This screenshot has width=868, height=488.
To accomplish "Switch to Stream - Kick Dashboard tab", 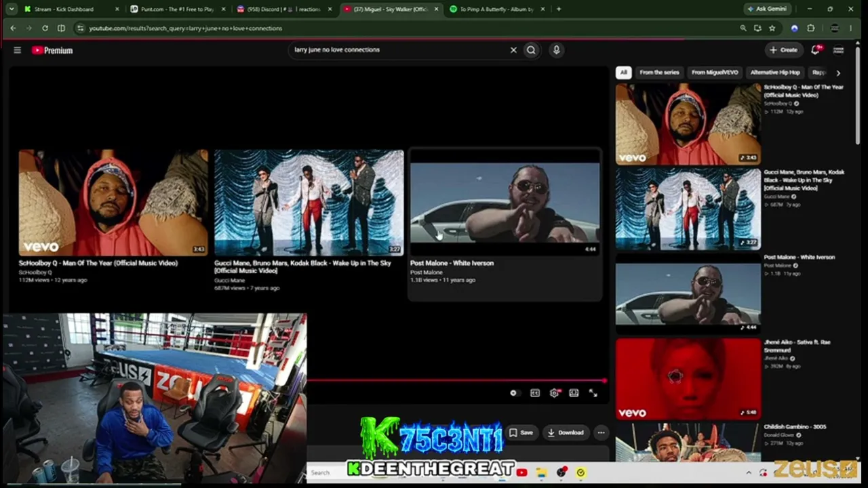I will (71, 9).
